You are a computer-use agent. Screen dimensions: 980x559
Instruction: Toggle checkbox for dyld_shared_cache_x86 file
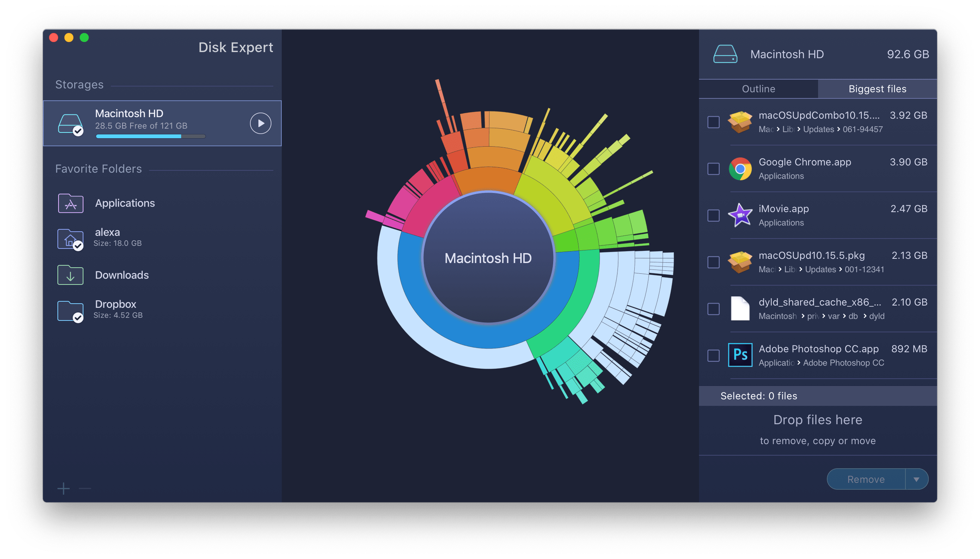click(713, 311)
